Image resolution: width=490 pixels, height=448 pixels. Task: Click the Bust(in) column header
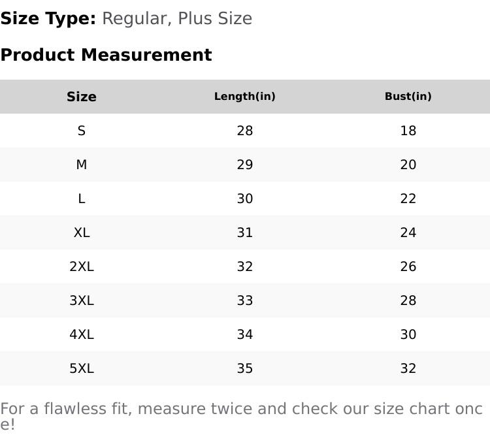coord(408,97)
